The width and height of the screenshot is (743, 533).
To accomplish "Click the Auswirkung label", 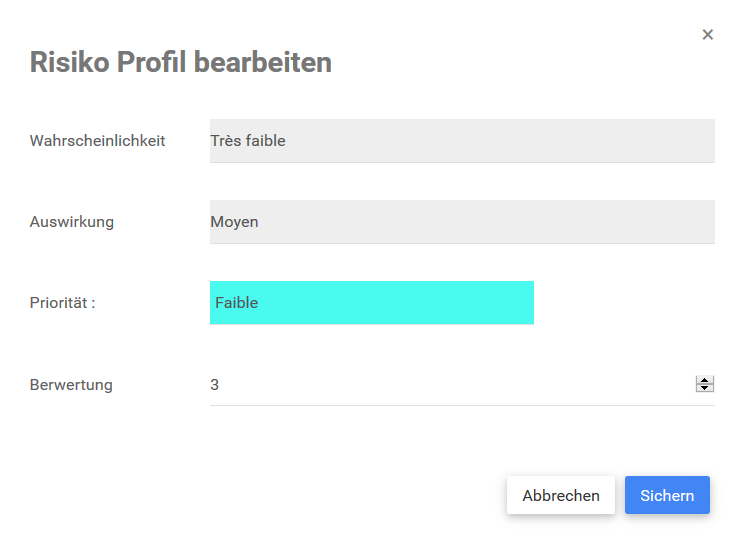I will click(72, 222).
